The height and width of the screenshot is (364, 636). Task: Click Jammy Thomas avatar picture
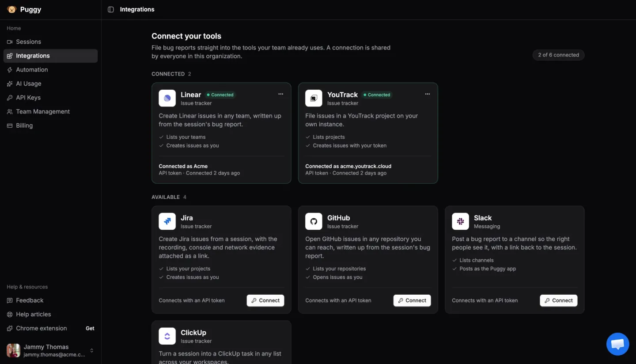point(13,350)
